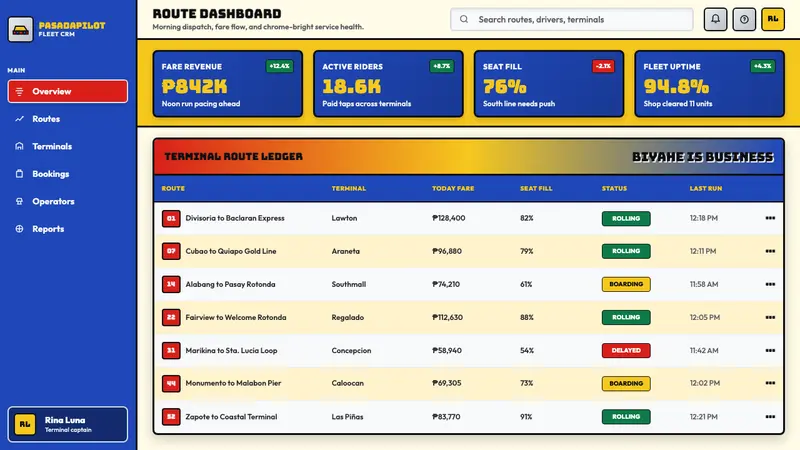Sort by the Seat Fill column header
The width and height of the screenshot is (800, 450).
click(536, 188)
